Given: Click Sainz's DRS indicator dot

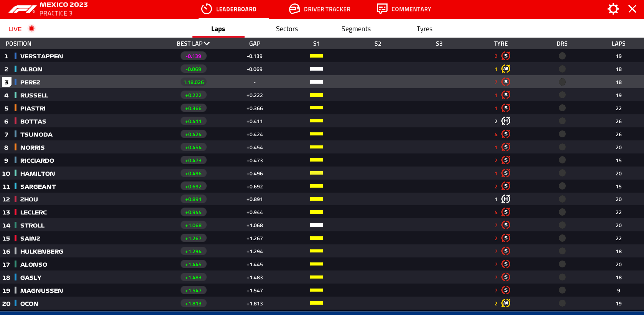Looking at the screenshot, I should [562, 238].
